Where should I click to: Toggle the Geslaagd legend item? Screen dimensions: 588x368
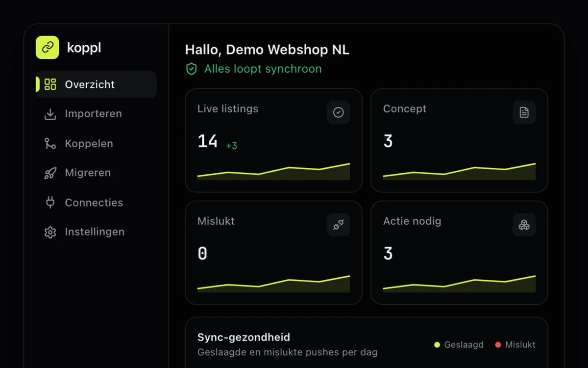(x=459, y=345)
